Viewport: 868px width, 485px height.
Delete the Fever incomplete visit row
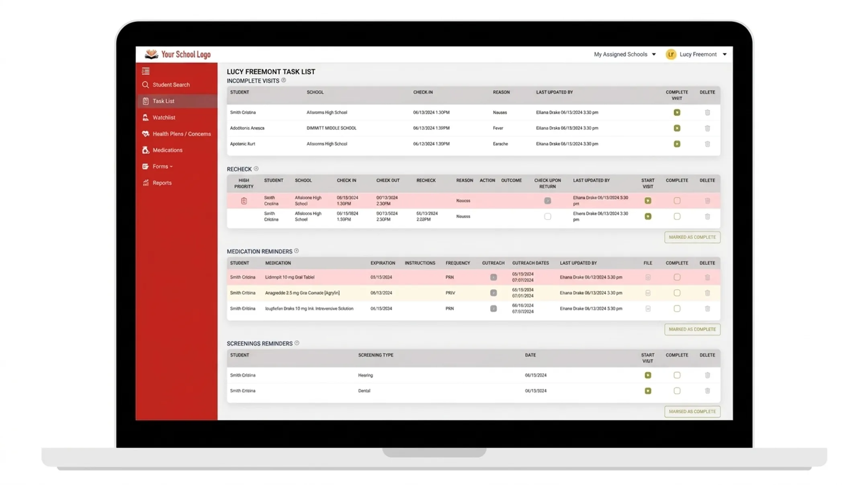(x=707, y=128)
